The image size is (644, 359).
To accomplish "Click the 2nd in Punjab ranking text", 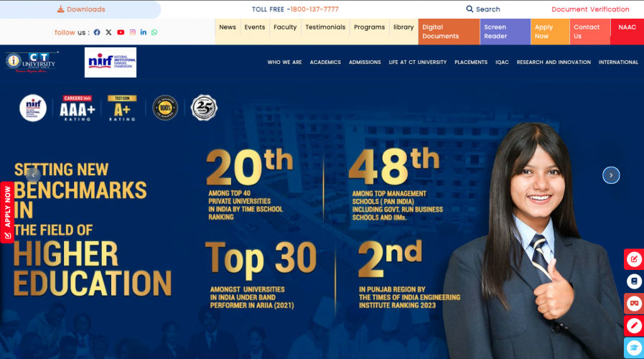I will point(390,259).
